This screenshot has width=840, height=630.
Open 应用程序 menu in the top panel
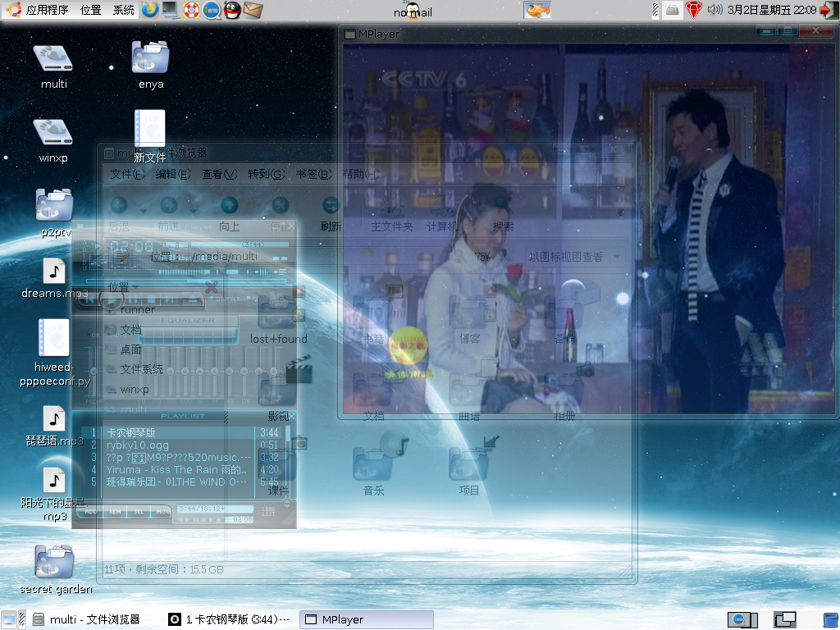point(47,10)
